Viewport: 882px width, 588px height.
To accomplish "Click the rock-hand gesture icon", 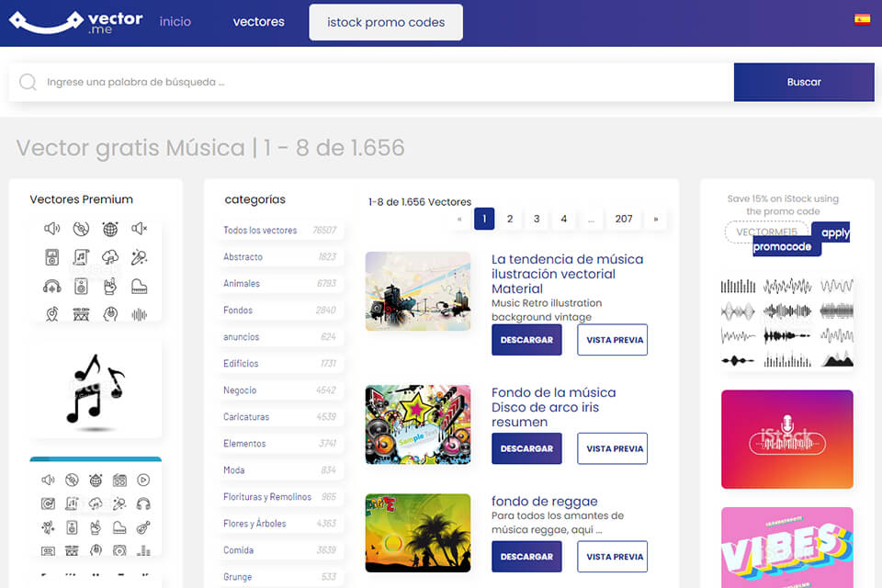I will click(110, 286).
